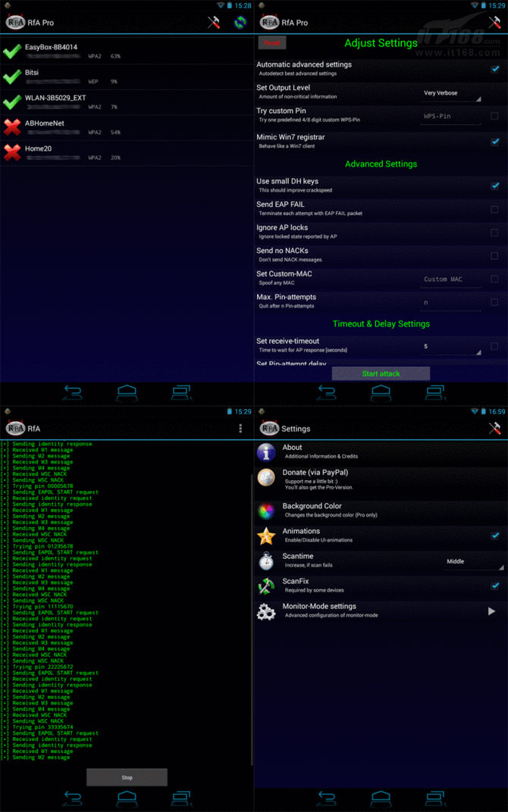
Task: Toggle Mimic Win7 registrar checkbox
Action: (494, 142)
